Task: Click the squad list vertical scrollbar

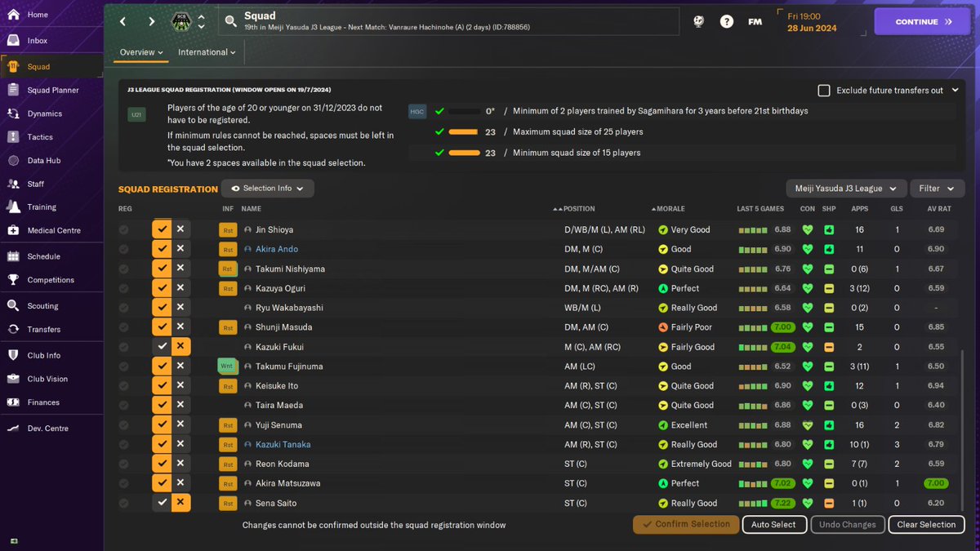Action: tap(962, 430)
